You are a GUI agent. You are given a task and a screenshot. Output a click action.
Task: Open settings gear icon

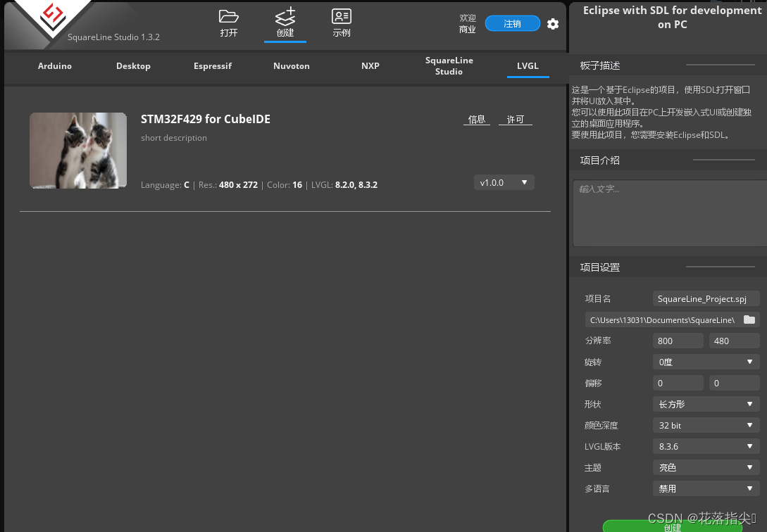point(553,24)
